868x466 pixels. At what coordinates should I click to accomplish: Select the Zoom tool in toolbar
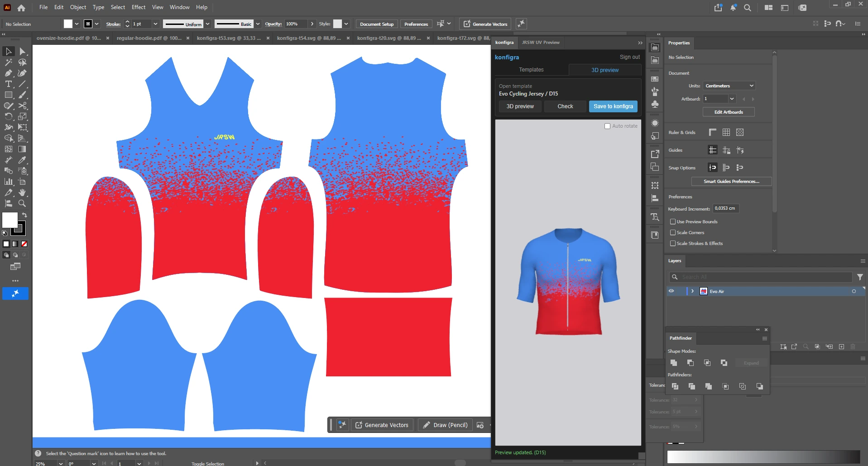[x=22, y=203]
